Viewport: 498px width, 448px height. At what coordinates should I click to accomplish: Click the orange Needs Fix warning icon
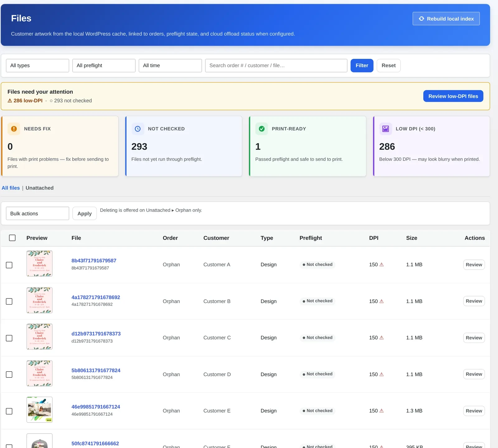click(14, 129)
